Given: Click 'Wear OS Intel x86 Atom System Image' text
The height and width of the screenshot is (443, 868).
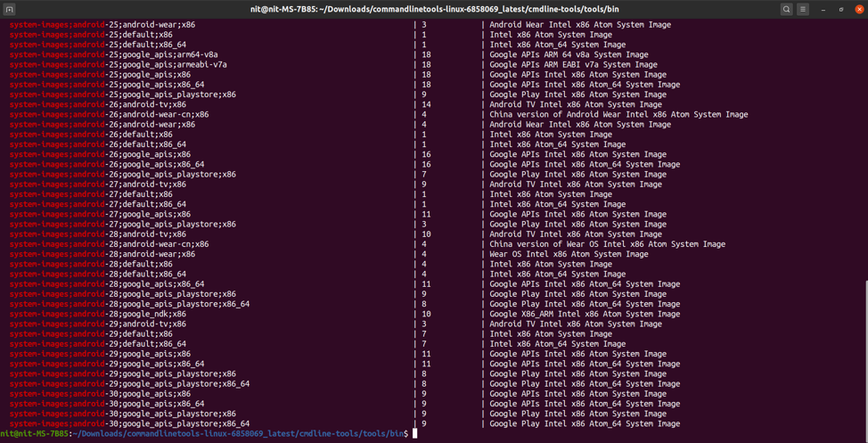Looking at the screenshot, I should pyautogui.click(x=569, y=254).
